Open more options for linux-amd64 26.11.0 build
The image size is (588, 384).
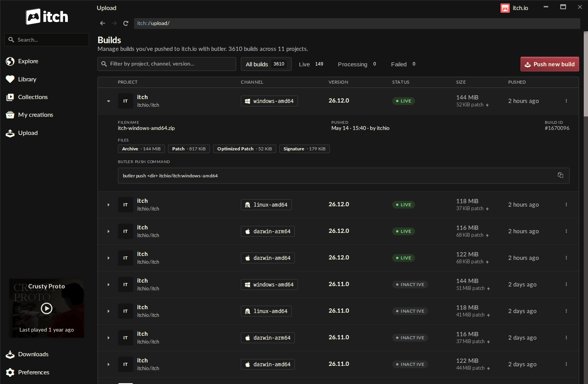click(x=566, y=311)
